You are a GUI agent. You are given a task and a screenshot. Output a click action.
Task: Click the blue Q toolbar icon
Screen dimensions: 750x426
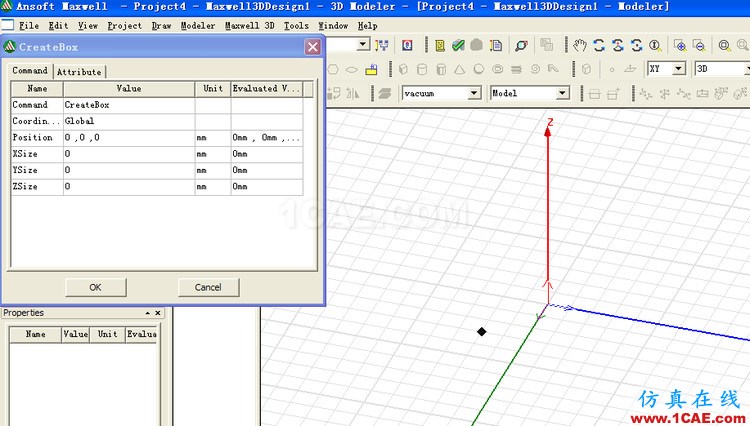(x=407, y=45)
